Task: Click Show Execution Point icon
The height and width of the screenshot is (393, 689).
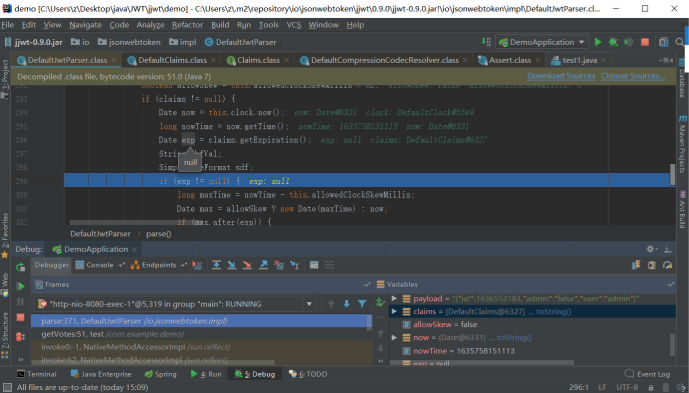Action: click(197, 265)
